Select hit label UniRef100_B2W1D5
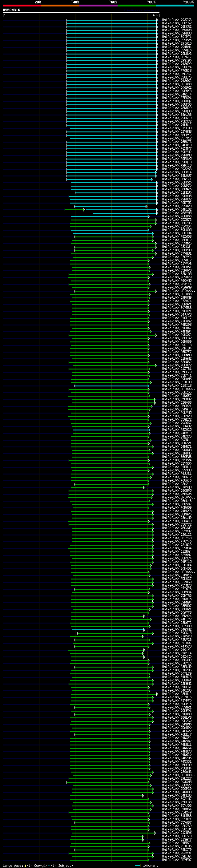Viewport: 197px width, 868px height. click(177, 274)
